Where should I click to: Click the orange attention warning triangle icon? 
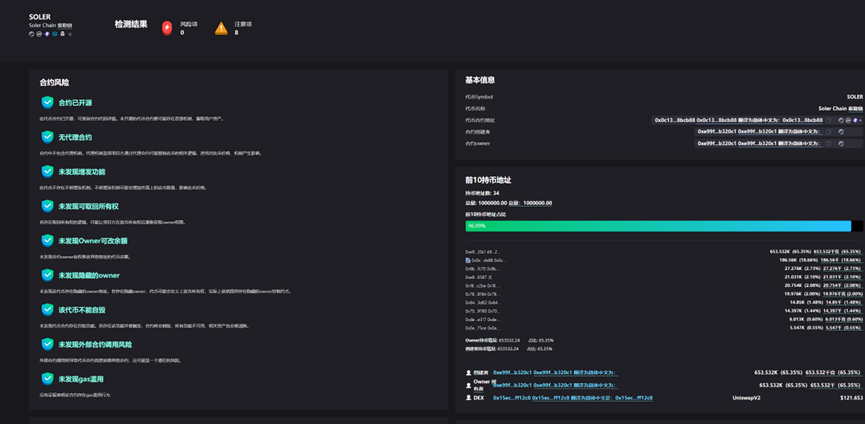221,28
